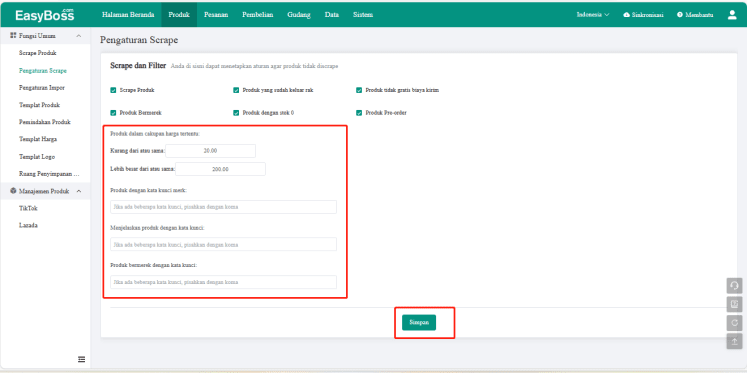The height and width of the screenshot is (373, 748).
Task: Open Pengaturan Impor in sidebar
Action: 42,88
